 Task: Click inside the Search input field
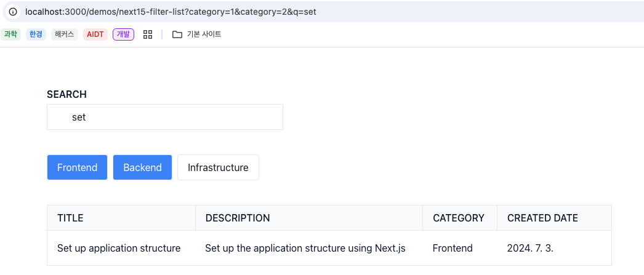pyautogui.click(x=165, y=117)
